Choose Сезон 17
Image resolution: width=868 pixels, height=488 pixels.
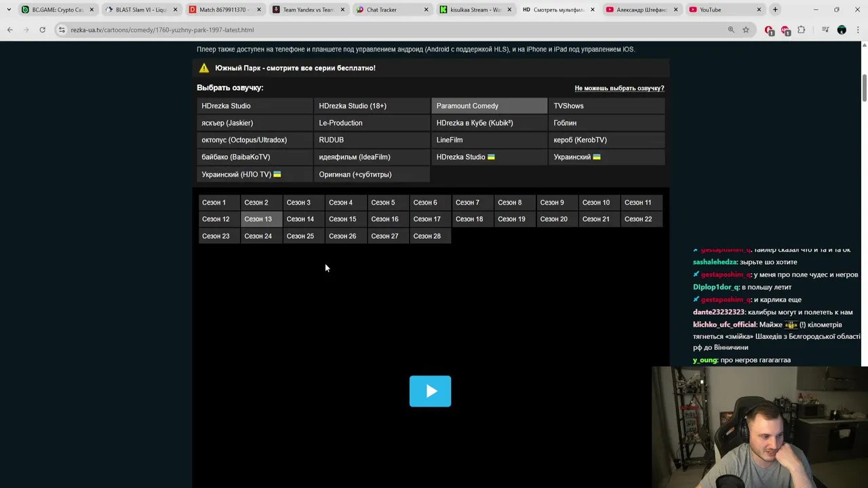pos(430,219)
